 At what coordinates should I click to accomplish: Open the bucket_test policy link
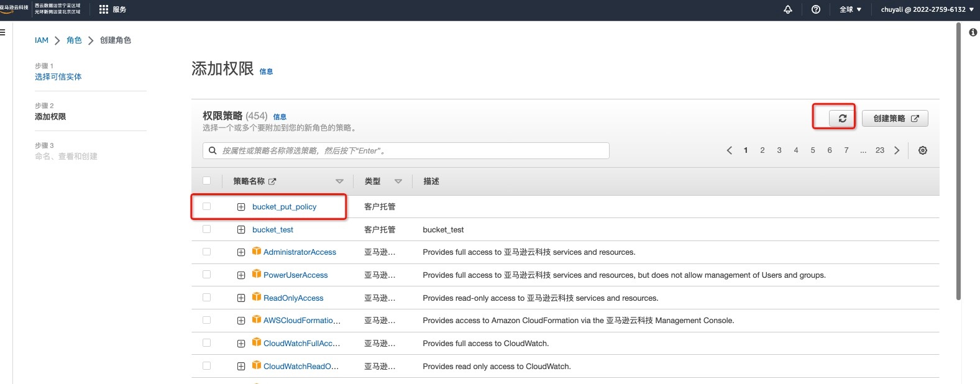click(273, 230)
